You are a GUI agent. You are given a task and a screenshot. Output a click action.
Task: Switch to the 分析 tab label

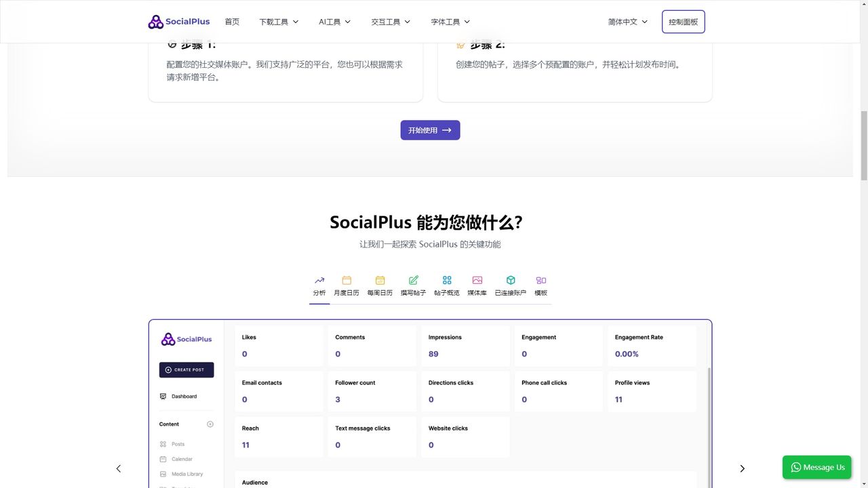point(319,293)
